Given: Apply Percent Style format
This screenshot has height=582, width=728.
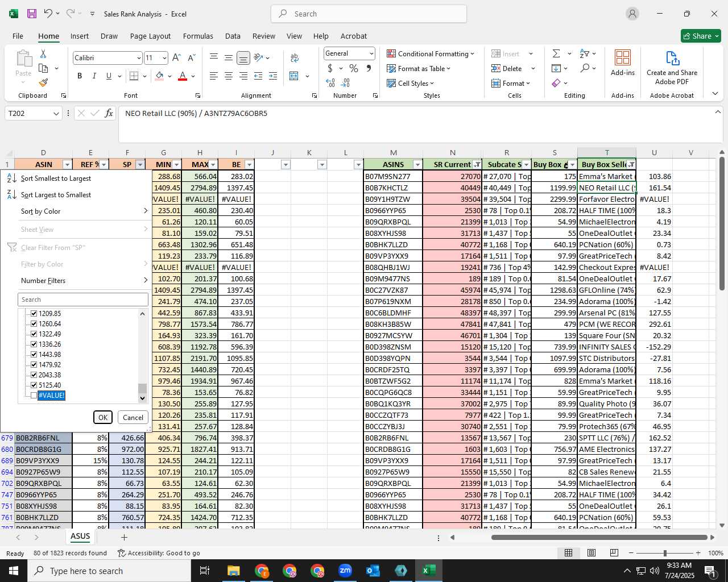Looking at the screenshot, I should coord(354,68).
